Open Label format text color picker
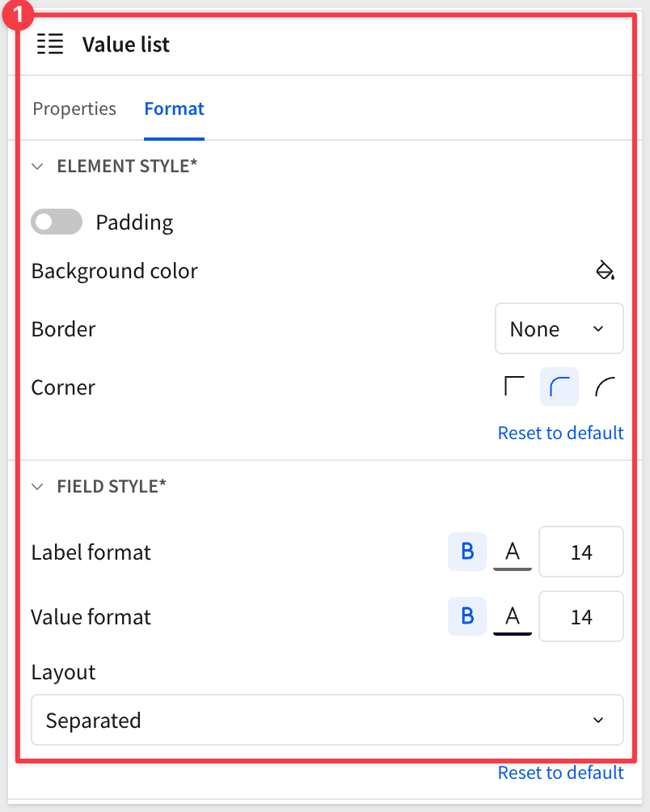Viewport: 650px width, 812px height. 513,552
